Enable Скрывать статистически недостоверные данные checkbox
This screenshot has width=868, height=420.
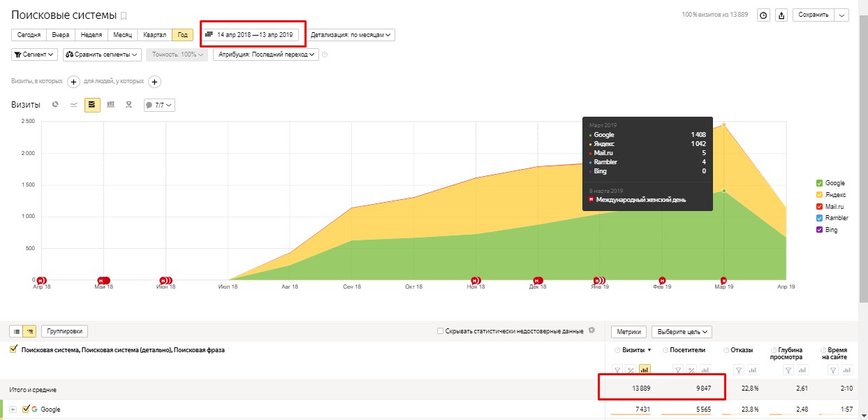pos(440,331)
